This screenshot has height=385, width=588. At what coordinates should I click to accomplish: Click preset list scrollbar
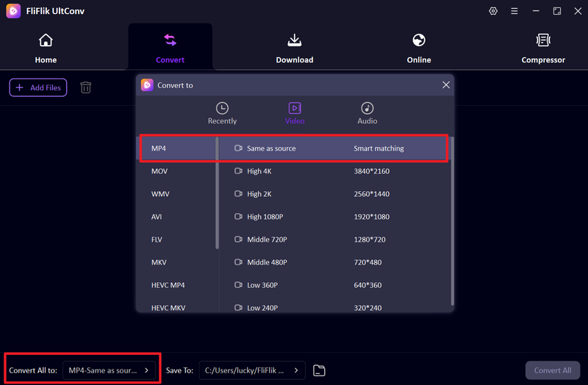tap(452, 221)
